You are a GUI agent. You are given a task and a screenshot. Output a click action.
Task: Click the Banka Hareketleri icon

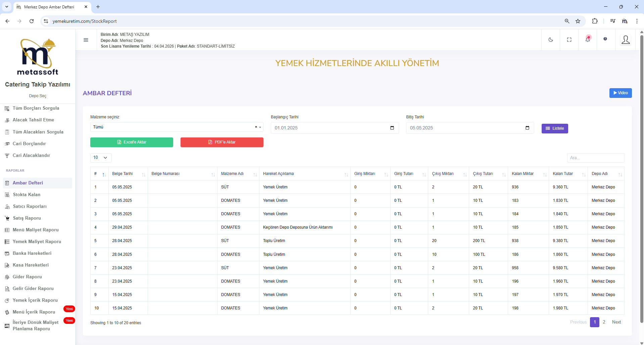(x=7, y=253)
